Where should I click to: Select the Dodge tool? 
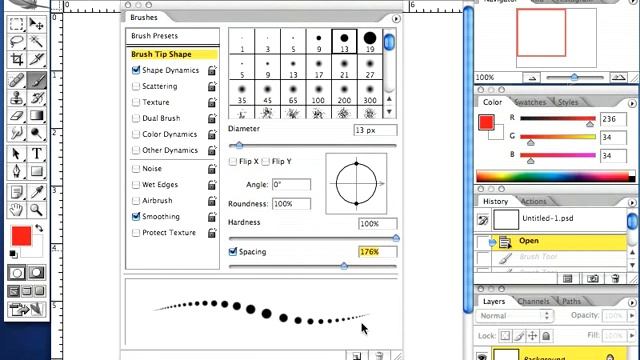click(x=36, y=133)
